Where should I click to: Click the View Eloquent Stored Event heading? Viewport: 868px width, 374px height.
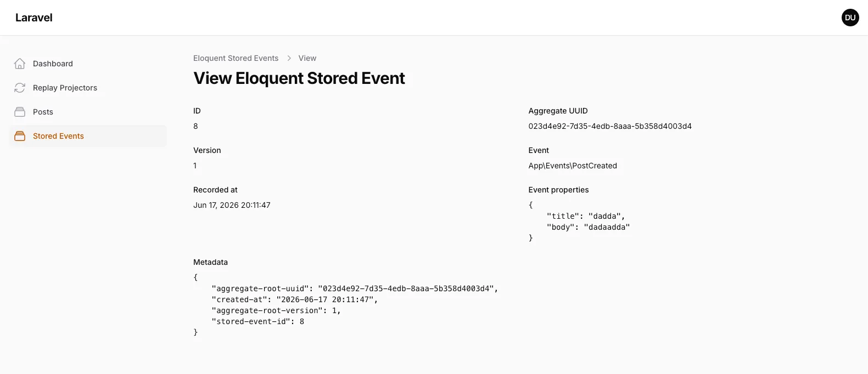pos(299,78)
